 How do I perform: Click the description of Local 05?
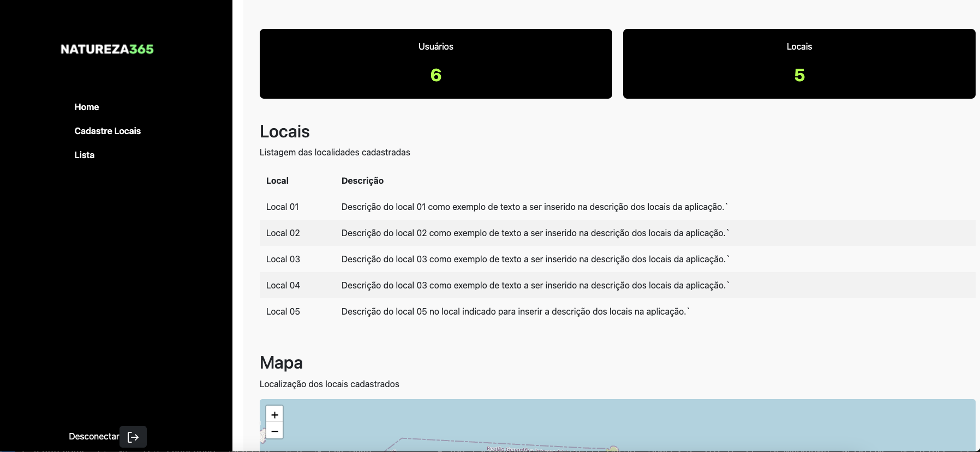click(516, 311)
